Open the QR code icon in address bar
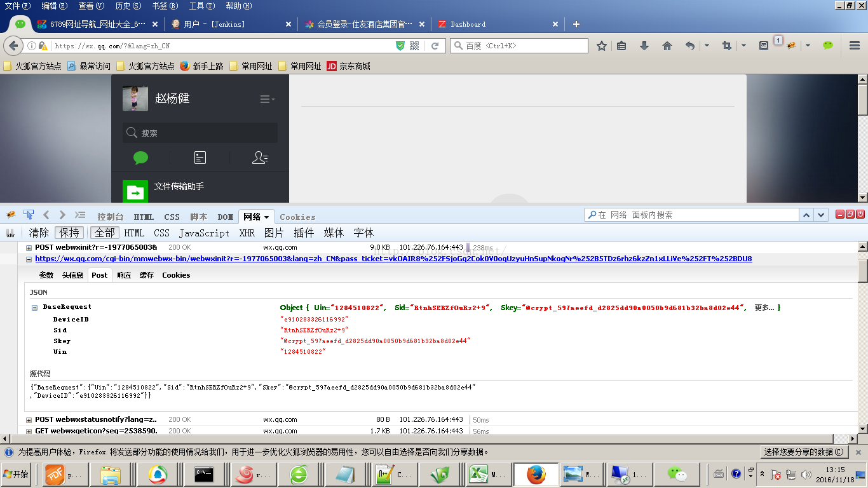The width and height of the screenshot is (868, 488). 414,46
